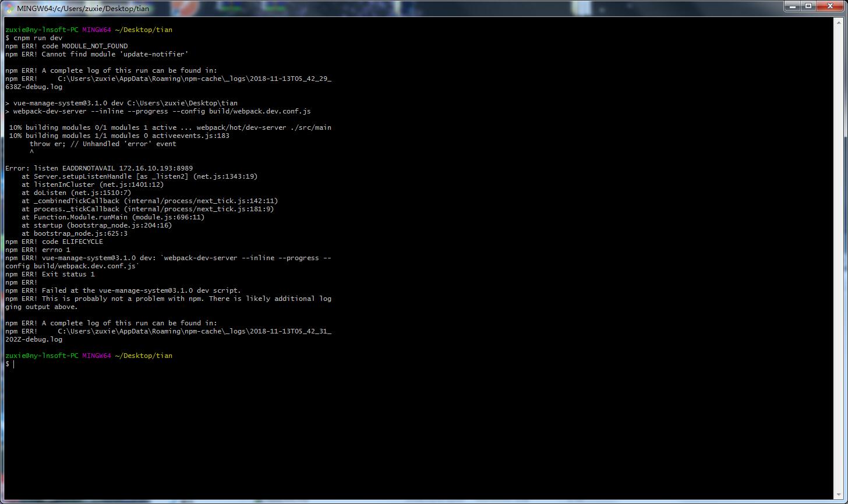The width and height of the screenshot is (848, 504).
Task: Click "Cannot find module 'update-notifier'" line
Action: tap(97, 54)
